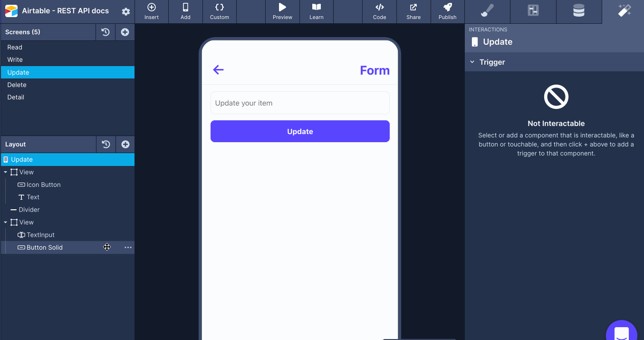The width and height of the screenshot is (644, 340).
Task: Add layout component with plus icon
Action: 125,144
